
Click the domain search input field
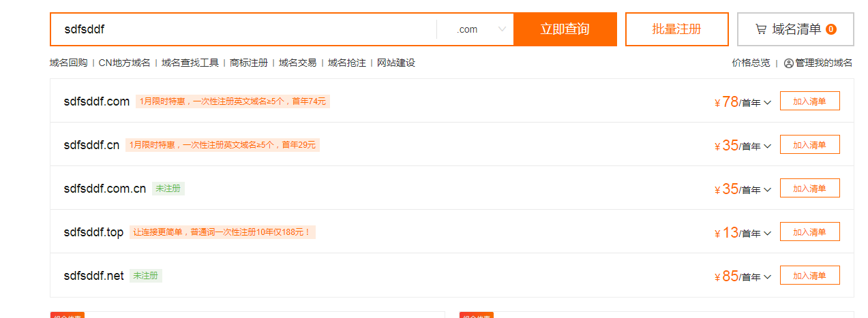(245, 29)
